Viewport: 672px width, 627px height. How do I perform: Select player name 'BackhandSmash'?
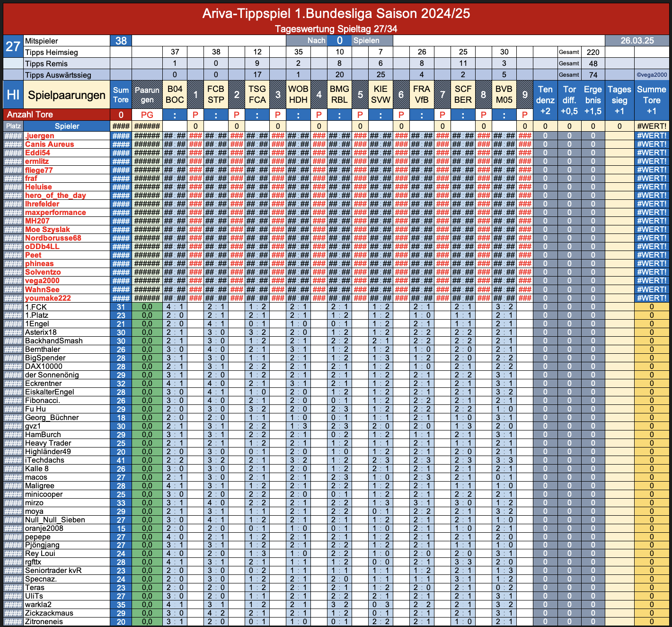pyautogui.click(x=53, y=341)
